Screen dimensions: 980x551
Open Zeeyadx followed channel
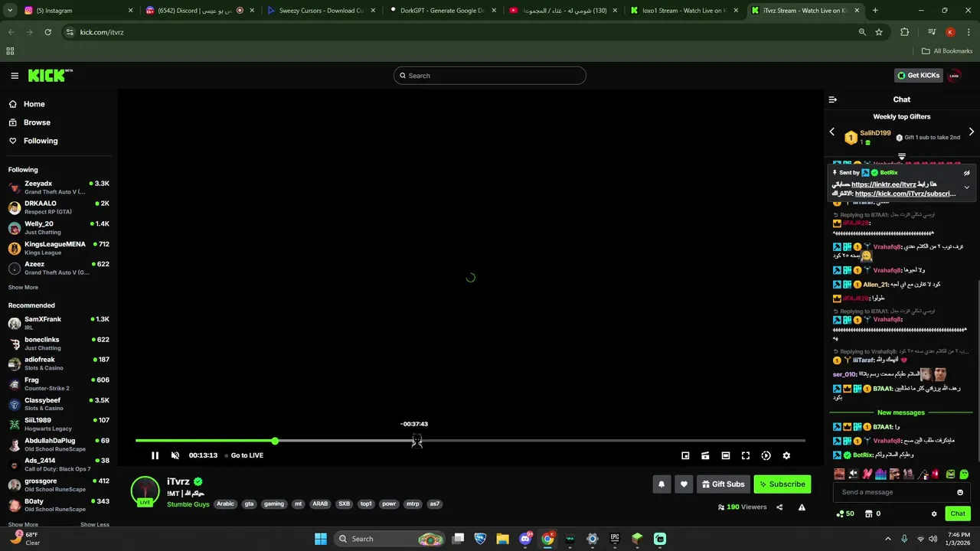pyautogui.click(x=59, y=187)
